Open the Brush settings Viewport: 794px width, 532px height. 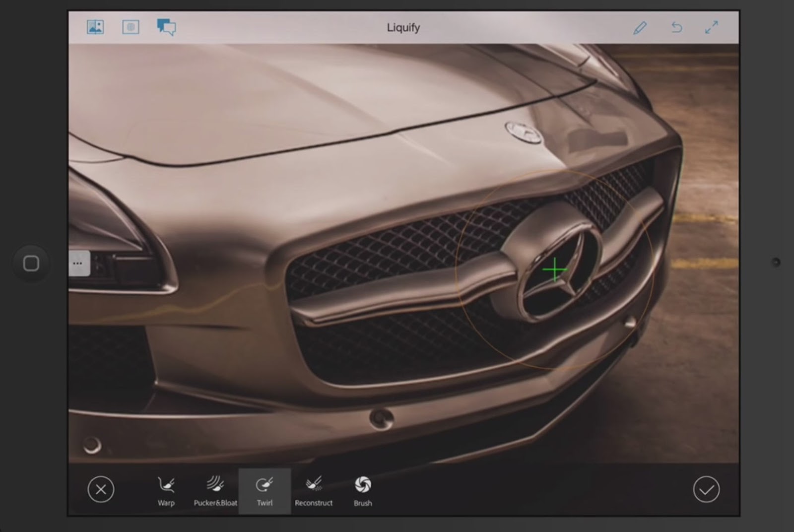coord(363,491)
